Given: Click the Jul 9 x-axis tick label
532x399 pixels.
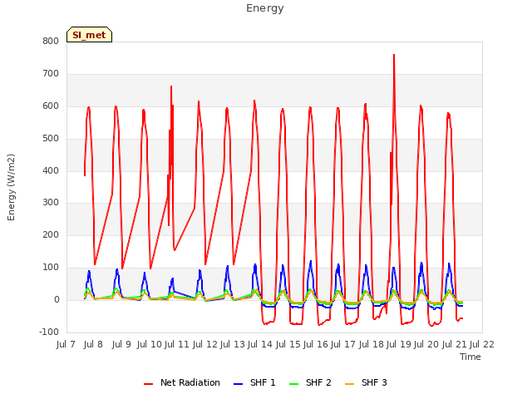Looking at the screenshot, I should 121,345.
